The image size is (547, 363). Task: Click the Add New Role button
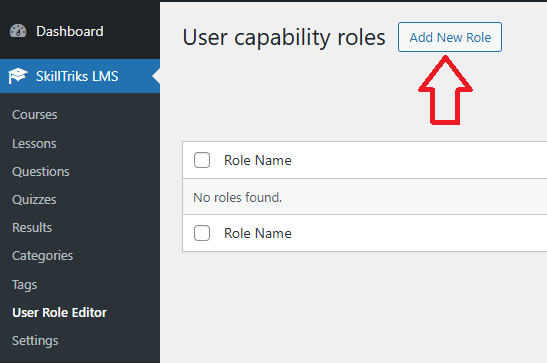[x=450, y=37]
